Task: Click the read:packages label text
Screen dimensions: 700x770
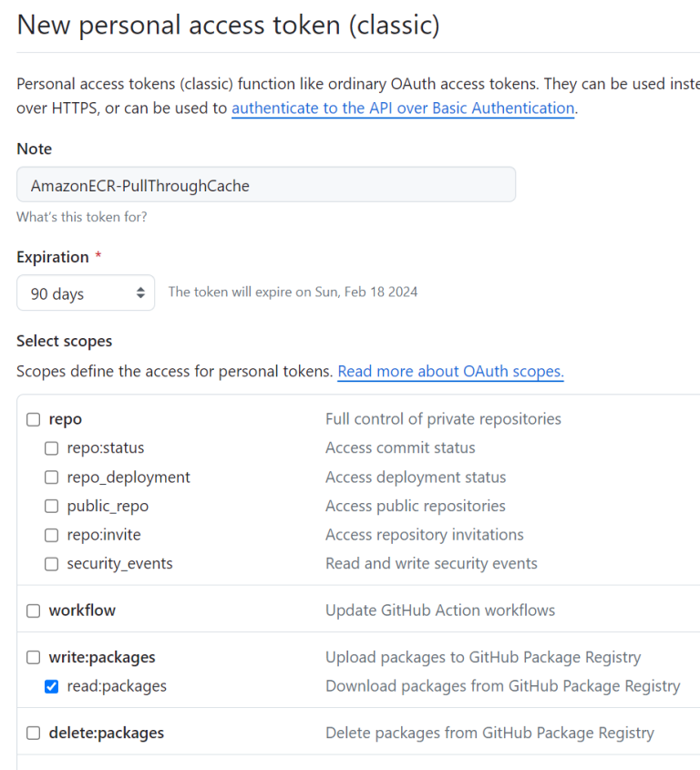Action: pyautogui.click(x=117, y=686)
